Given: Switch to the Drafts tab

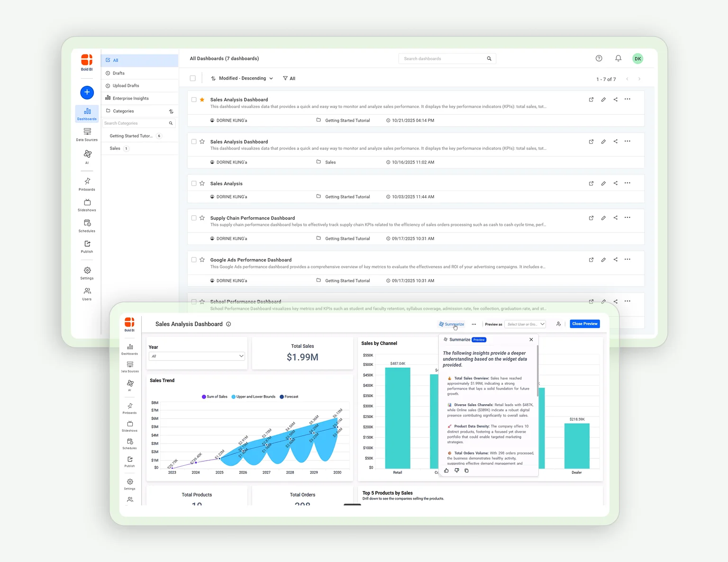Looking at the screenshot, I should point(118,73).
